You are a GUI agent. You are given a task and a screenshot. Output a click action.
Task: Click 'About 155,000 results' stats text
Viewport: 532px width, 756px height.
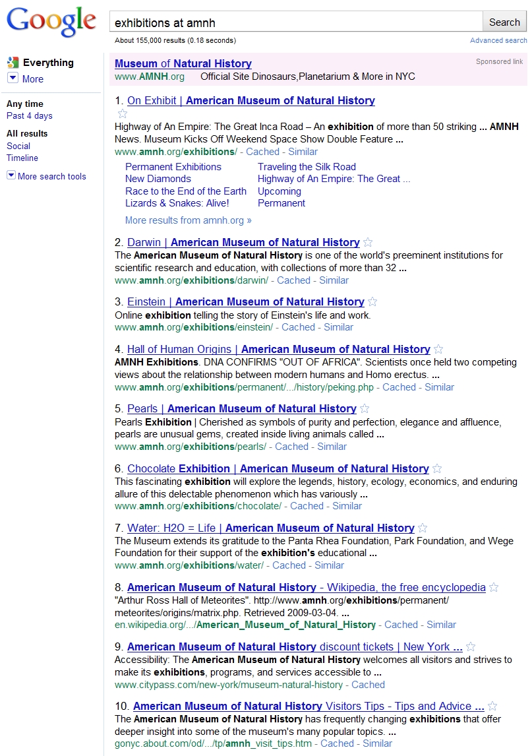(175, 40)
